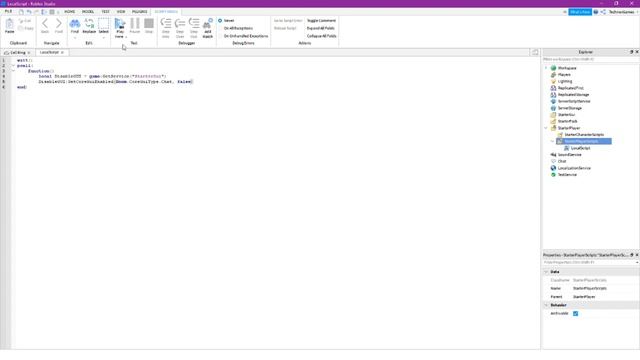Click the Explorer filter search field
The image size is (640, 360).
pos(590,59)
